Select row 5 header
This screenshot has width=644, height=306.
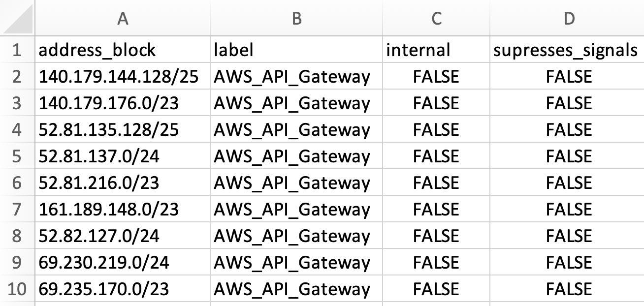tap(17, 156)
